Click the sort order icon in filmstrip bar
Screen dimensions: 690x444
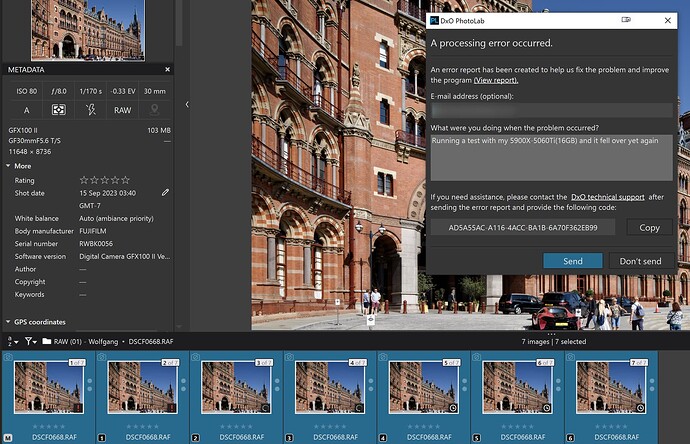pos(11,341)
